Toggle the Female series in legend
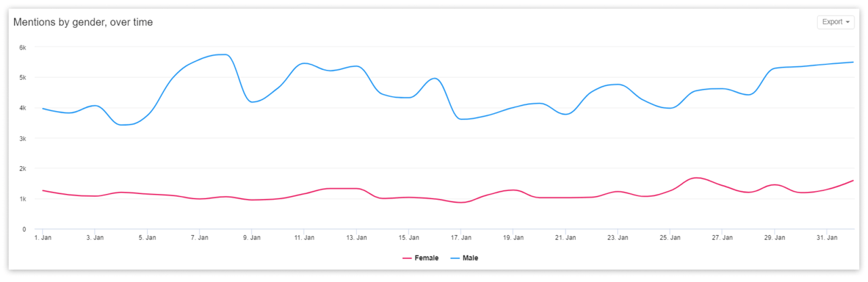Screen dimensions: 868x282 (x=427, y=258)
